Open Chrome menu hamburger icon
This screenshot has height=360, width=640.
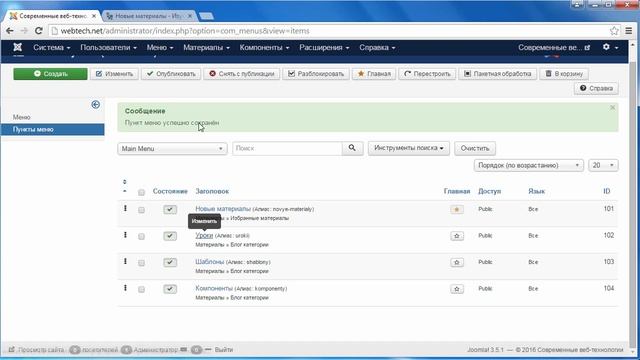tap(629, 31)
